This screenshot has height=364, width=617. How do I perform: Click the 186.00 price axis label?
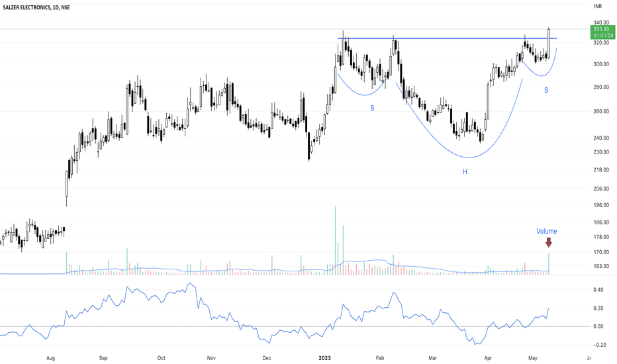(x=601, y=222)
